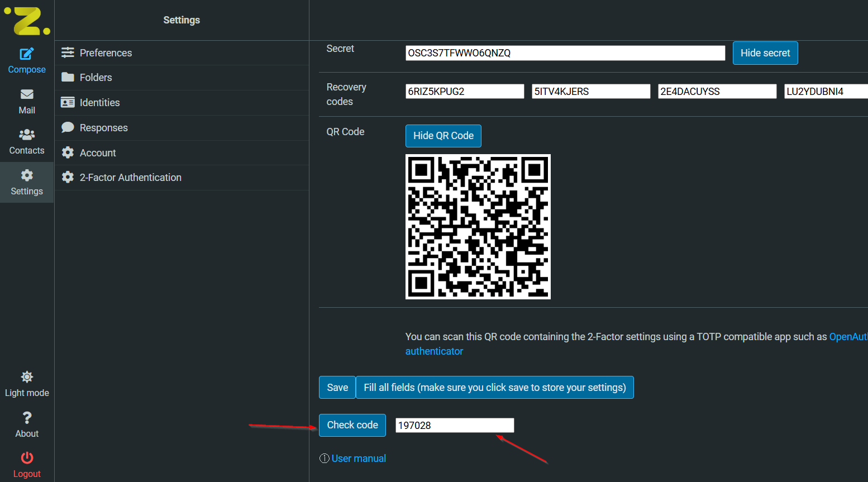Click the speech bubble icon next to Responses
Viewport: 868px width, 482px height.
pos(68,127)
